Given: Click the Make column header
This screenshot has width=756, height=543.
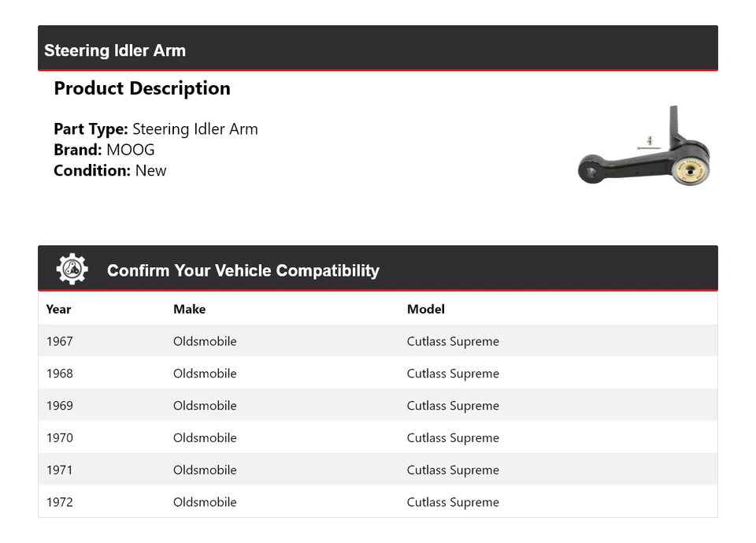Looking at the screenshot, I should coord(189,309).
